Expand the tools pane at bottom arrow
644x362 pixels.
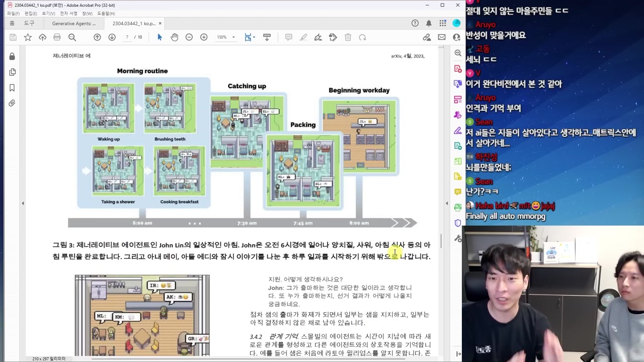458,354
